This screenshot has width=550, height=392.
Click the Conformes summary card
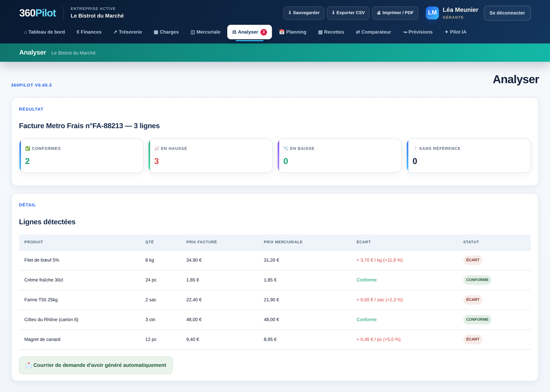[x=81, y=155]
